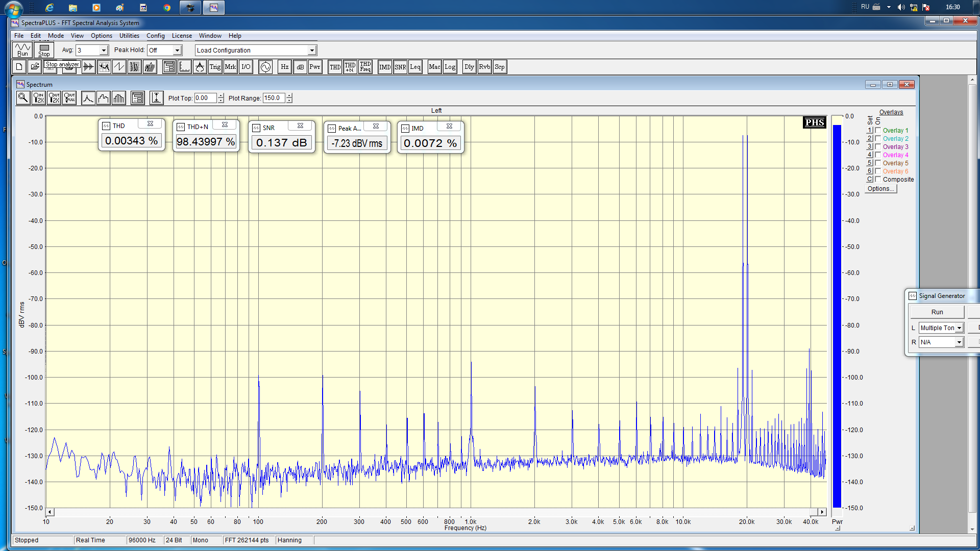Click the Plot Top value field

point(205,98)
